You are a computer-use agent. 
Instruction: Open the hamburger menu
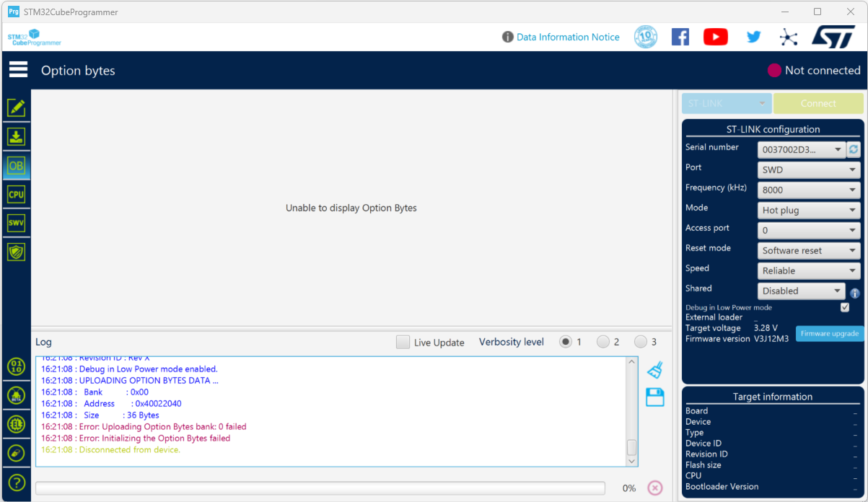(17, 69)
